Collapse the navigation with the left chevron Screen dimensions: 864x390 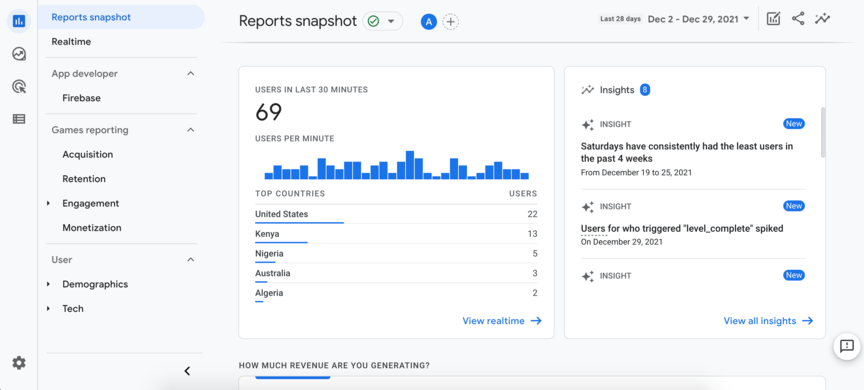(187, 371)
